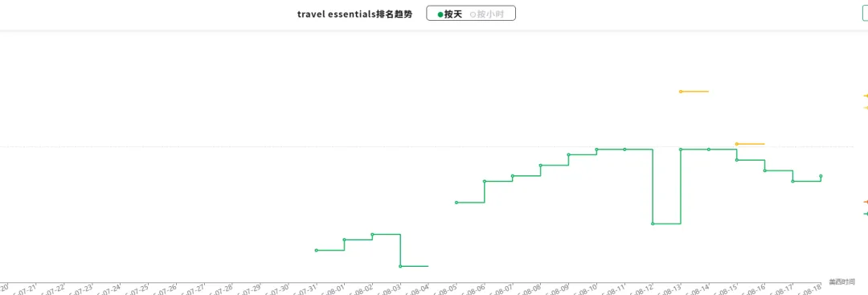The image size is (868, 295).
Task: Click the orange legend marker at right edge
Action: pos(866,202)
